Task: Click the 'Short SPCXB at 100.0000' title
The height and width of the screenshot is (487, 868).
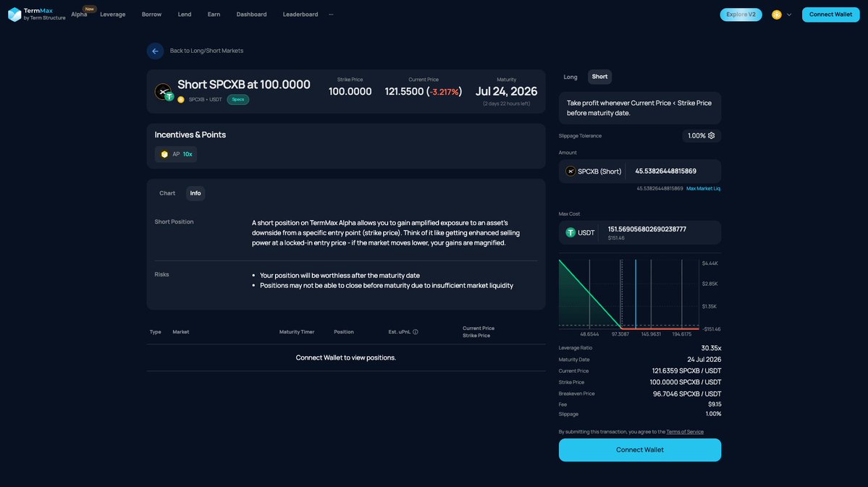Action: coord(243,85)
